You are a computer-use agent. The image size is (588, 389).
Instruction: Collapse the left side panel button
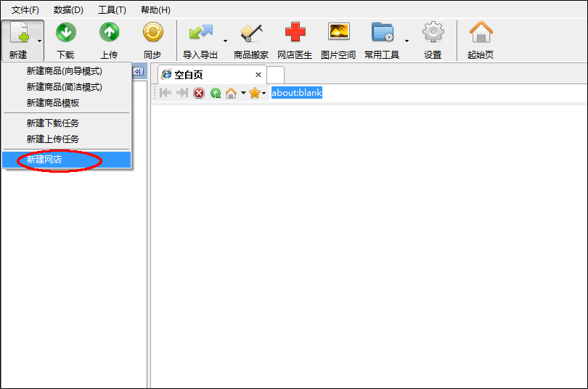138,72
